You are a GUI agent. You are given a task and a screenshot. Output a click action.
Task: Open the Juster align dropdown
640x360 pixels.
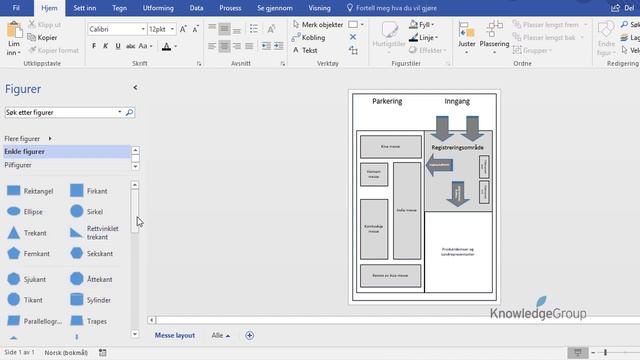click(466, 38)
